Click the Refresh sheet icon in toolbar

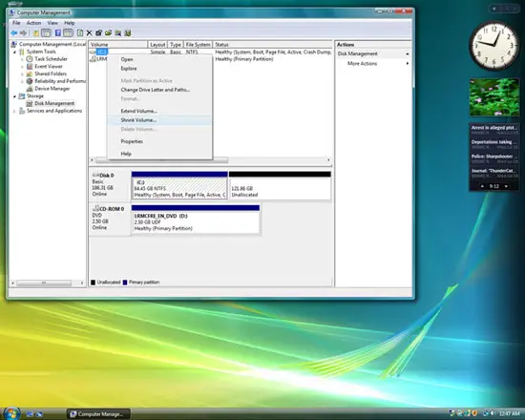point(80,32)
